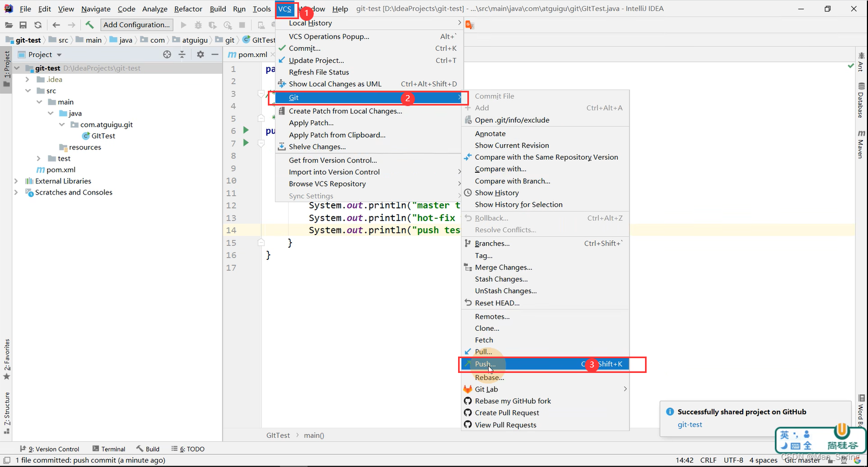Click the run gutter arrow on line 7
This screenshot has height=467, width=868.
246,143
